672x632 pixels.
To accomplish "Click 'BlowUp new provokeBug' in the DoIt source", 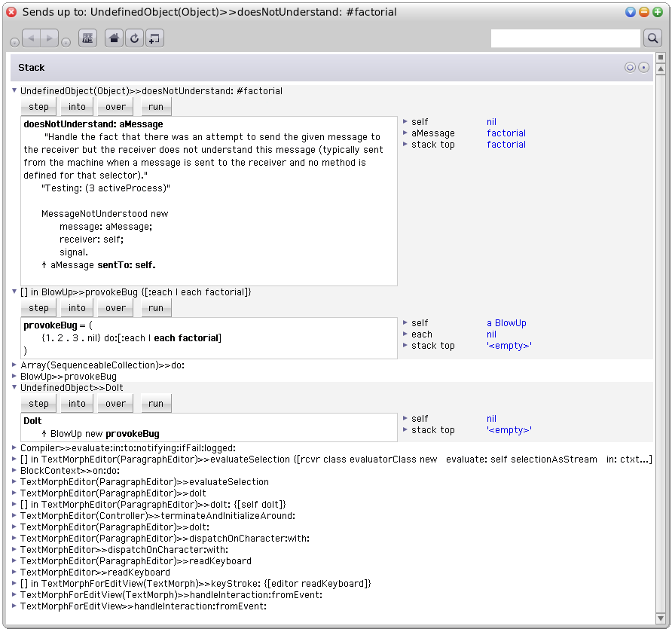I will tap(105, 434).
